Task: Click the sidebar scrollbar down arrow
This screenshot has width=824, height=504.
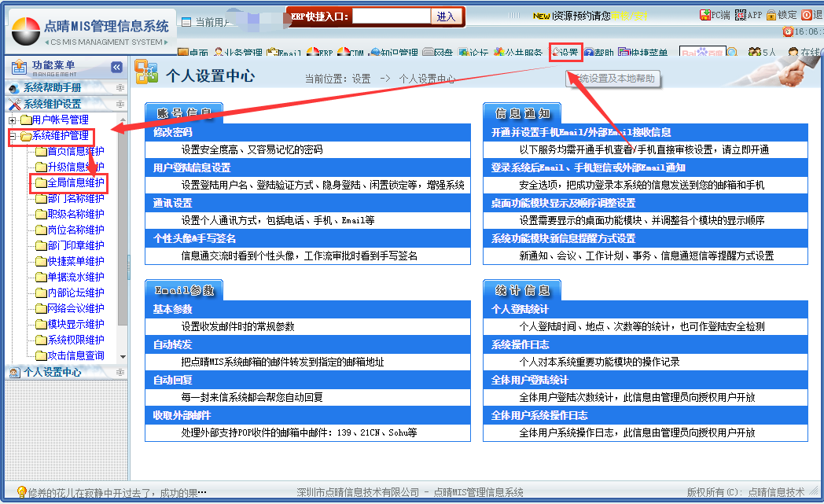Action: 122,357
